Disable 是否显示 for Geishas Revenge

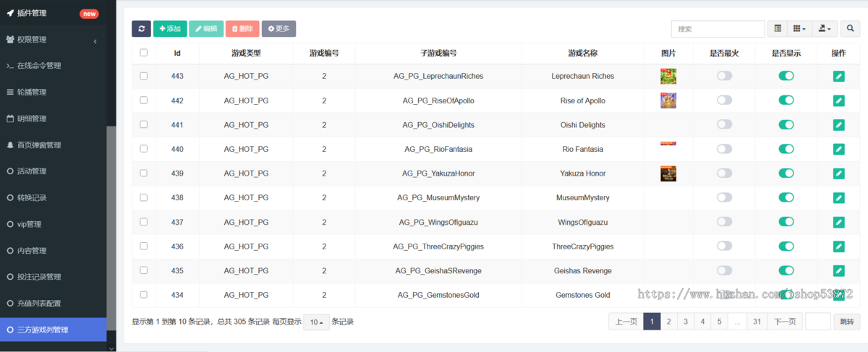point(786,270)
